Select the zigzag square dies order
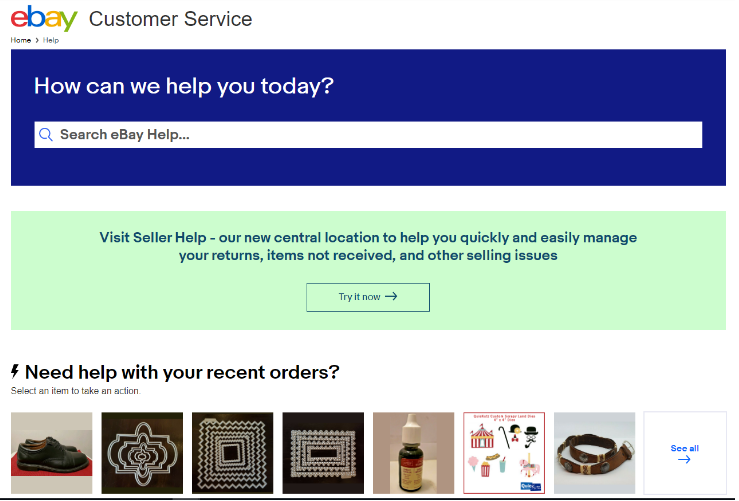The height and width of the screenshot is (501, 739). point(233,453)
